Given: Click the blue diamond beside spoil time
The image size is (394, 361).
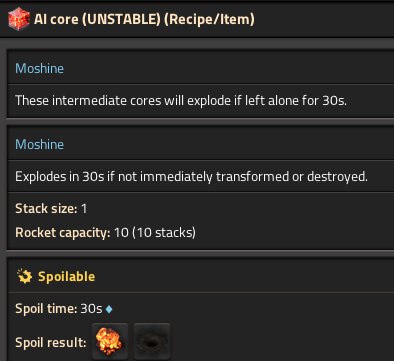Looking at the screenshot, I should [109, 309].
